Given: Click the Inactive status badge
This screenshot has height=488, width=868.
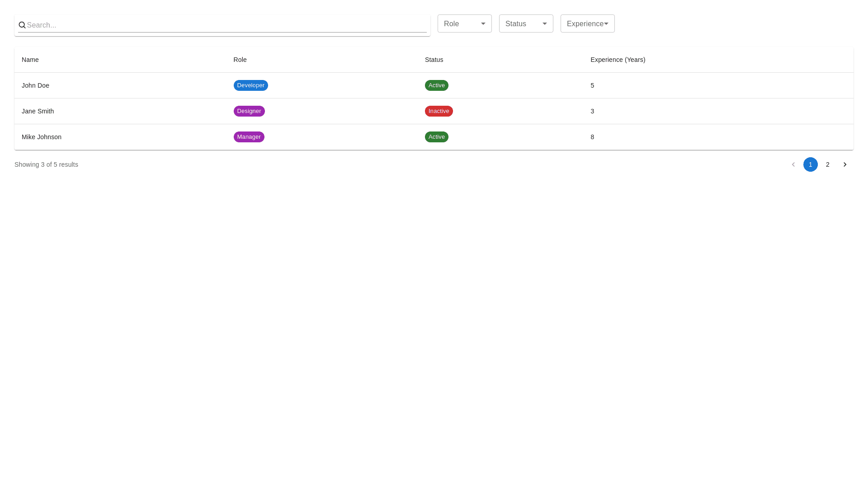Looking at the screenshot, I should tap(439, 111).
